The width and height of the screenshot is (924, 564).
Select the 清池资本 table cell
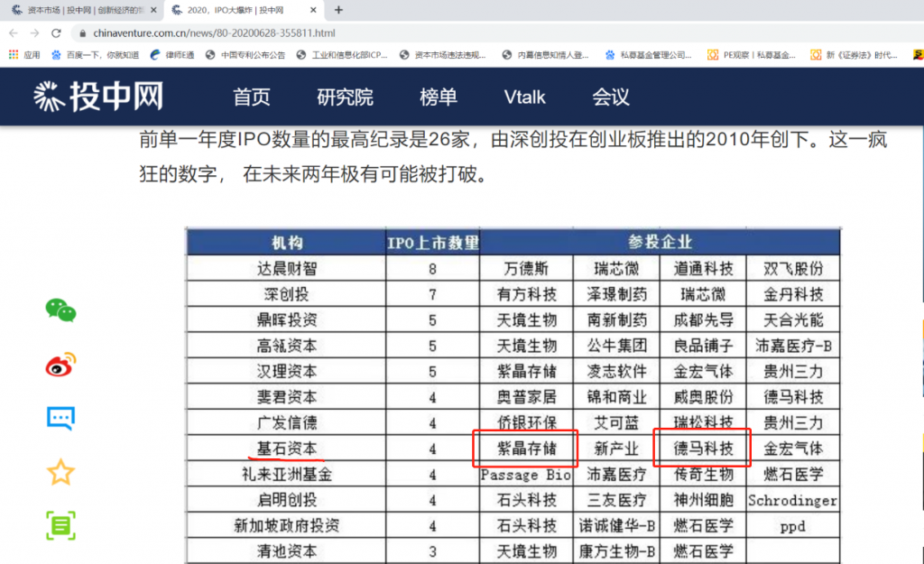[287, 551]
